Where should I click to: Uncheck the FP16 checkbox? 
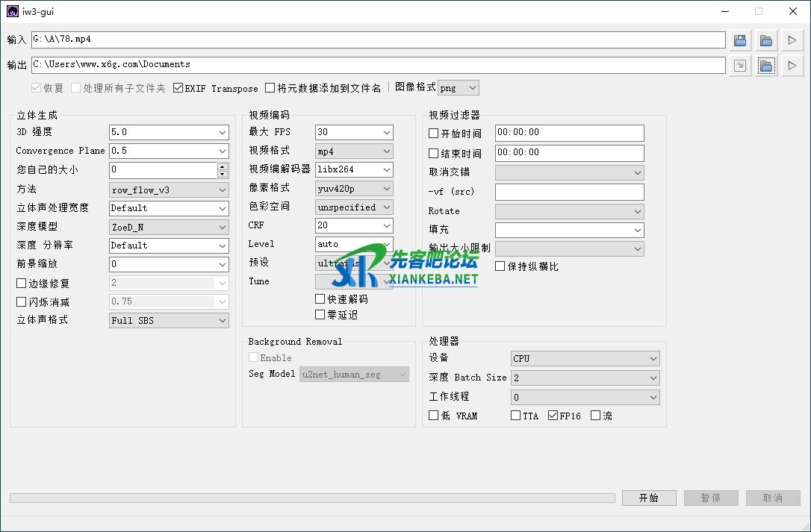[553, 416]
